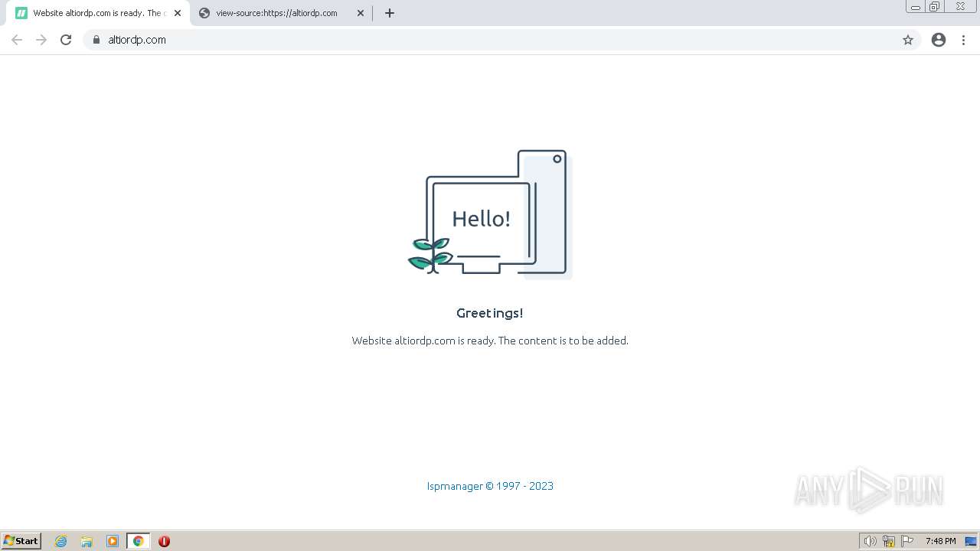Close the 'Website altiordp.com is ready' tab
This screenshot has width=980, height=551.
point(178,13)
